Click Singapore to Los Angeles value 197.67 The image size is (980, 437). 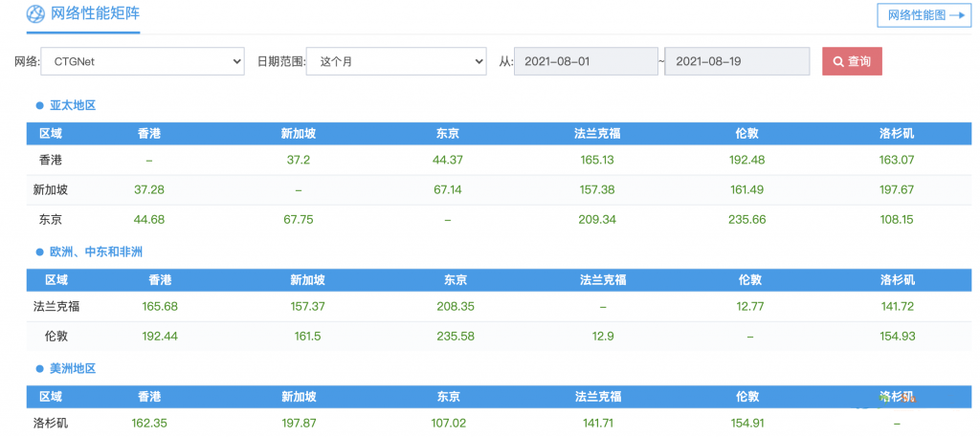[x=897, y=190]
